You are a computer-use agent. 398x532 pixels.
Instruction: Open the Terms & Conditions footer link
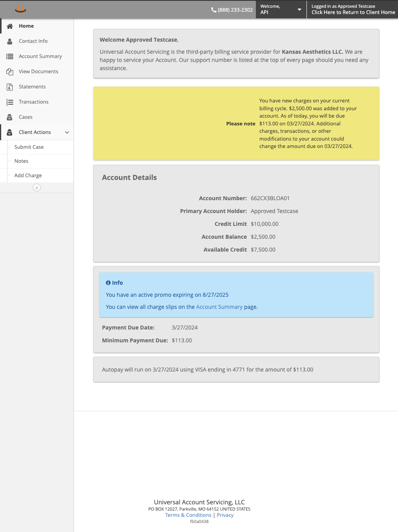188,515
